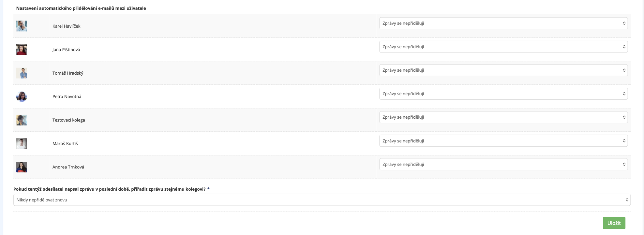Click Testovací kolega's avatar image
The height and width of the screenshot is (235, 644).
tap(22, 120)
